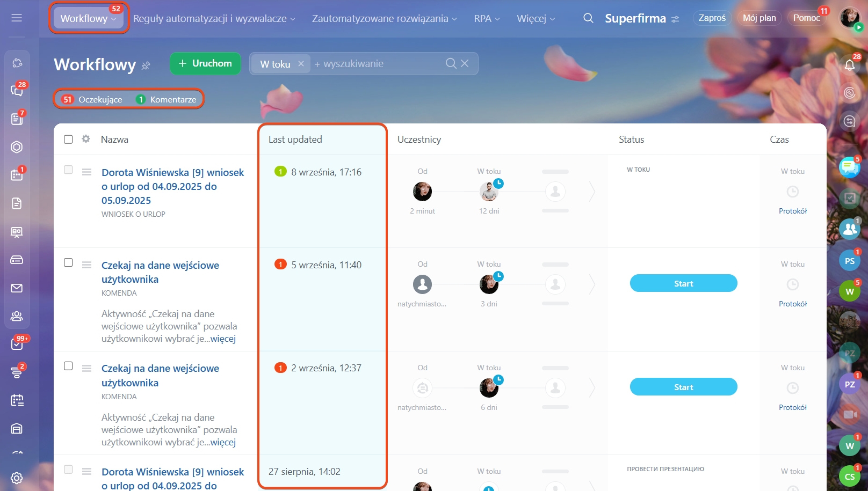This screenshot has width=868, height=491.
Task: Open the hamburger main menu
Action: point(17,18)
